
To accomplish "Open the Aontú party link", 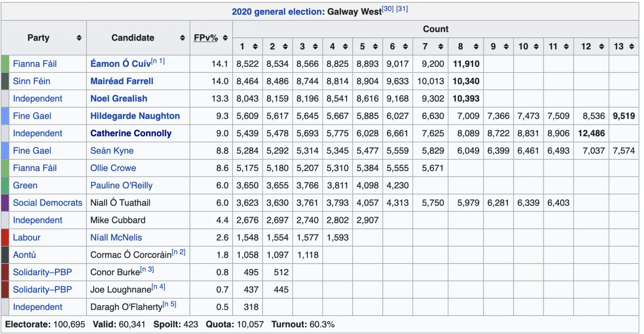I will tap(24, 255).
